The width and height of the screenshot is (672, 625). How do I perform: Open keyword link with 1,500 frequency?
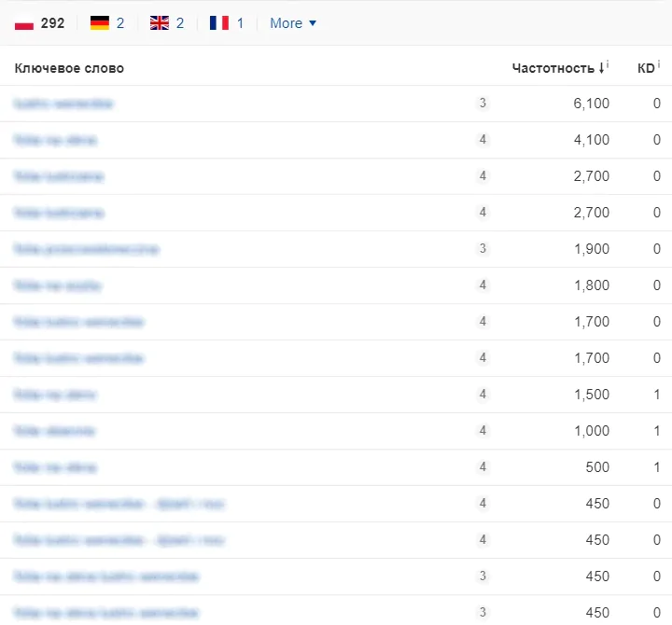click(55, 395)
